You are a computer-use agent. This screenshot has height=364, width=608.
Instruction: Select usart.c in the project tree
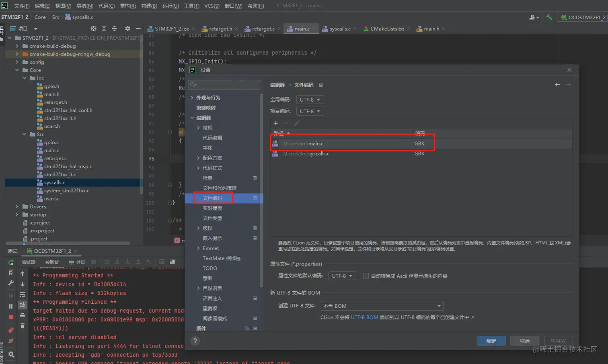point(51,198)
